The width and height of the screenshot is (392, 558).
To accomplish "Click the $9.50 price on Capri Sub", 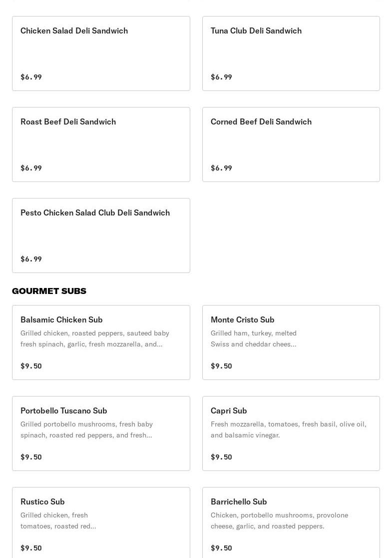I will [x=221, y=457].
